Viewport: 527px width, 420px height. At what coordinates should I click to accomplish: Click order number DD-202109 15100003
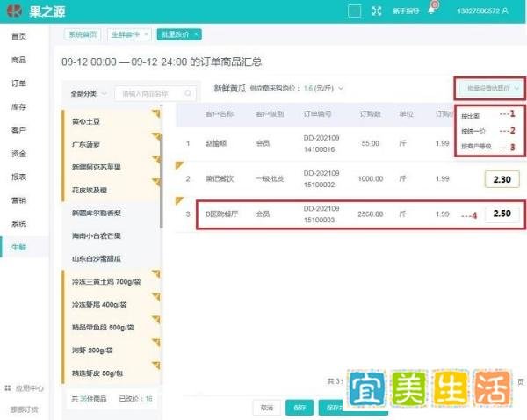point(321,214)
